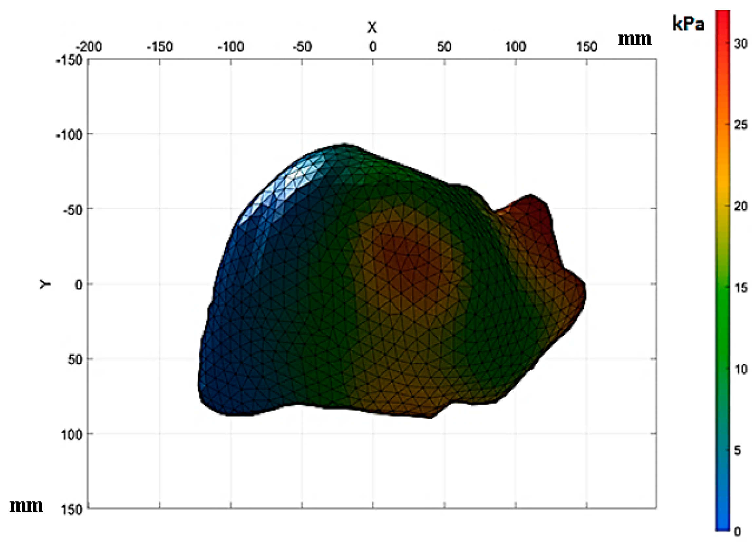This screenshot has width=756, height=546.
Task: Click the mm unit label beside the X axis
Action: (x=635, y=39)
